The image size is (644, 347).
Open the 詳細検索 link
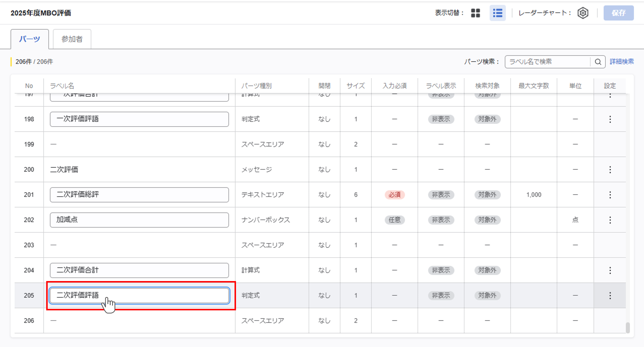click(621, 62)
